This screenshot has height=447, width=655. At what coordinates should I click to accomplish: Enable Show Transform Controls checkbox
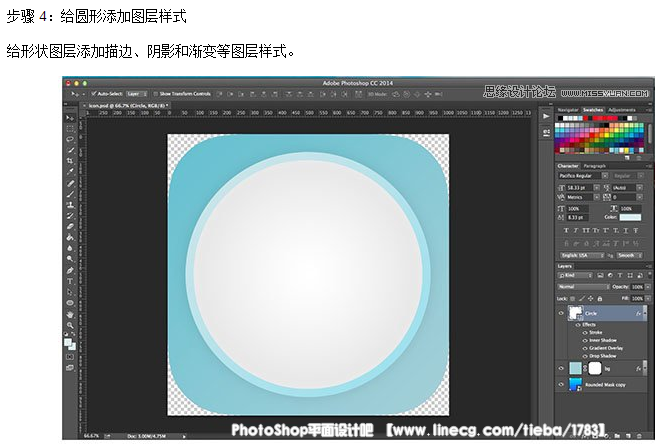156,91
